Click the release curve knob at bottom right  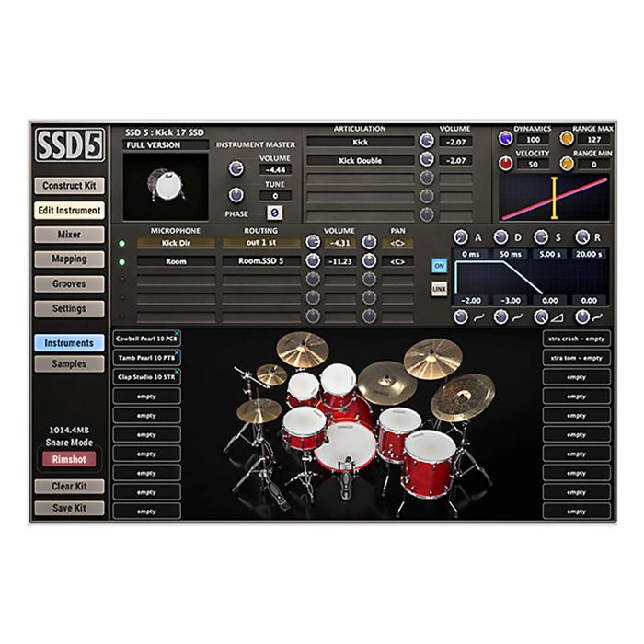click(582, 316)
